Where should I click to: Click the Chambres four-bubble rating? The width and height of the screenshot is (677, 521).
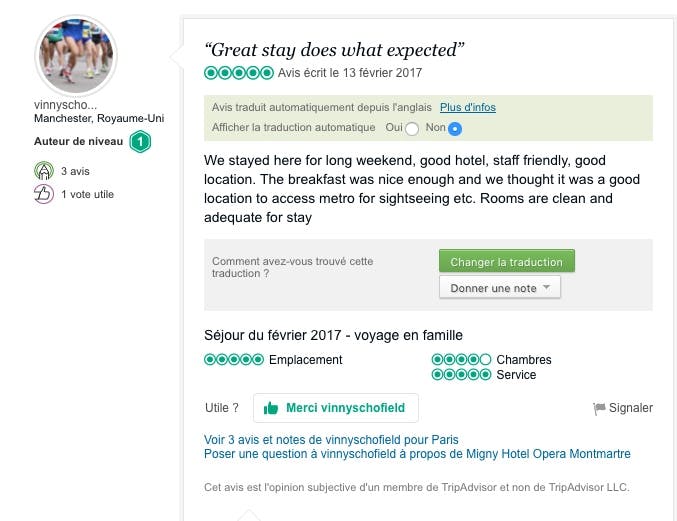click(461, 360)
